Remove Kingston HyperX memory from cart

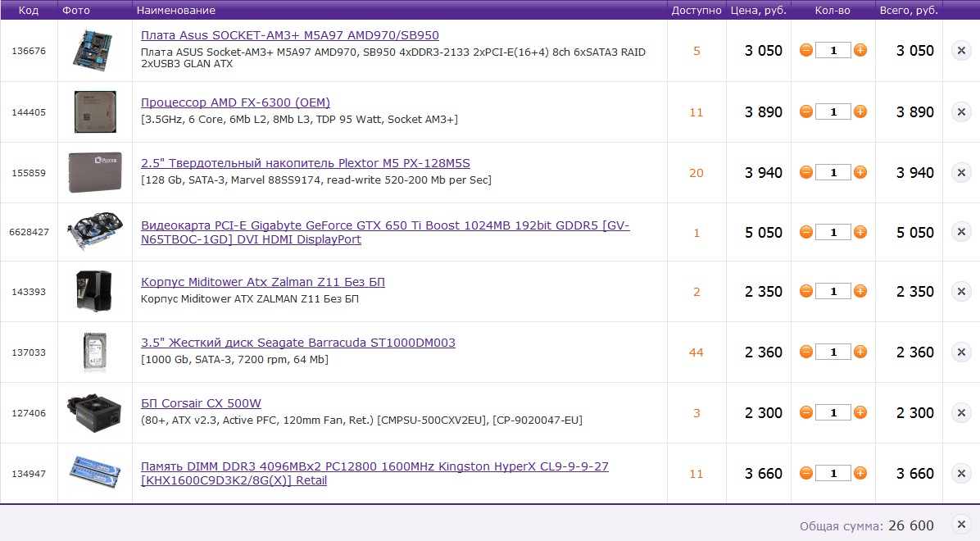[x=961, y=474]
